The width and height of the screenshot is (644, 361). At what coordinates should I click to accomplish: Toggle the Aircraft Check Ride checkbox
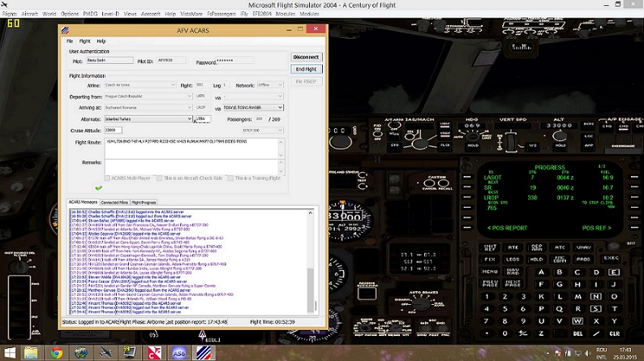point(159,178)
